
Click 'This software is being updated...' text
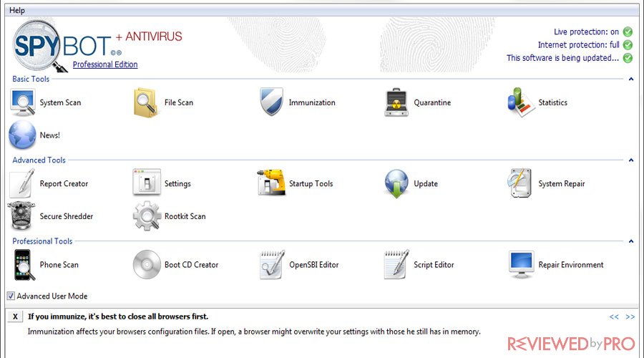[562, 58]
